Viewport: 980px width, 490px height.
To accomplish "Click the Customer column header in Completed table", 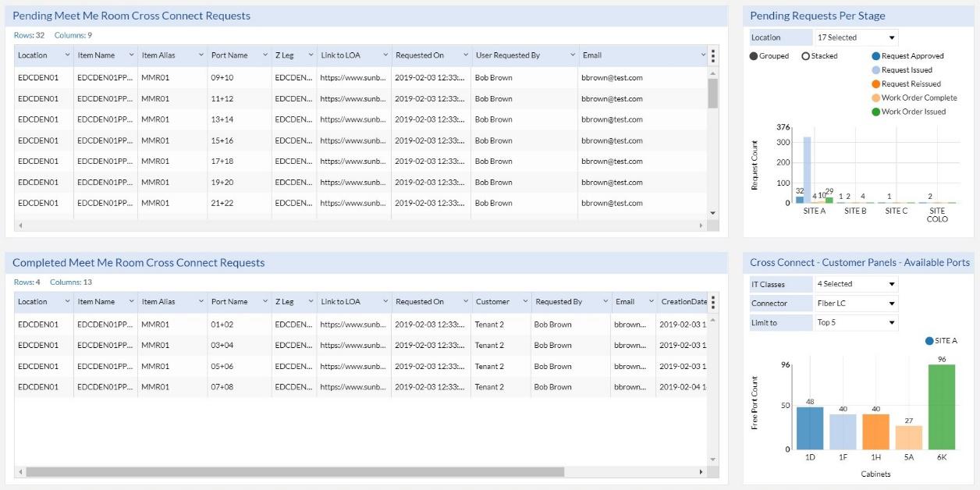I will [x=492, y=302].
